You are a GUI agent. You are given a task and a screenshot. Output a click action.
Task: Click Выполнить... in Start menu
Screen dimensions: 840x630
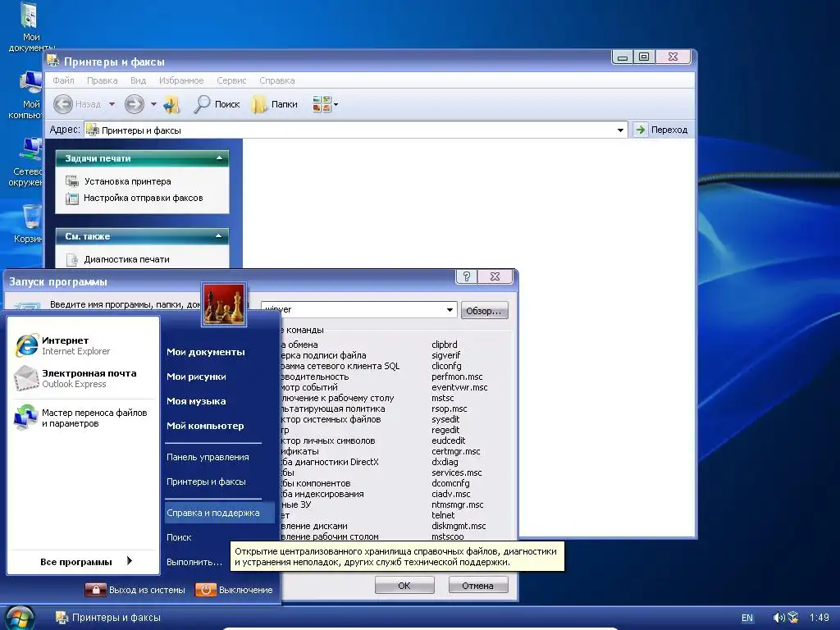click(x=194, y=562)
